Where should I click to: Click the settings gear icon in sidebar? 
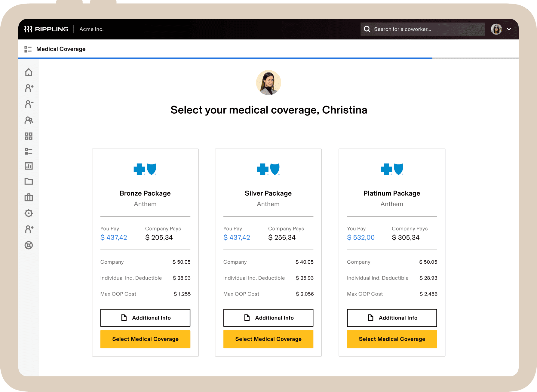[29, 213]
